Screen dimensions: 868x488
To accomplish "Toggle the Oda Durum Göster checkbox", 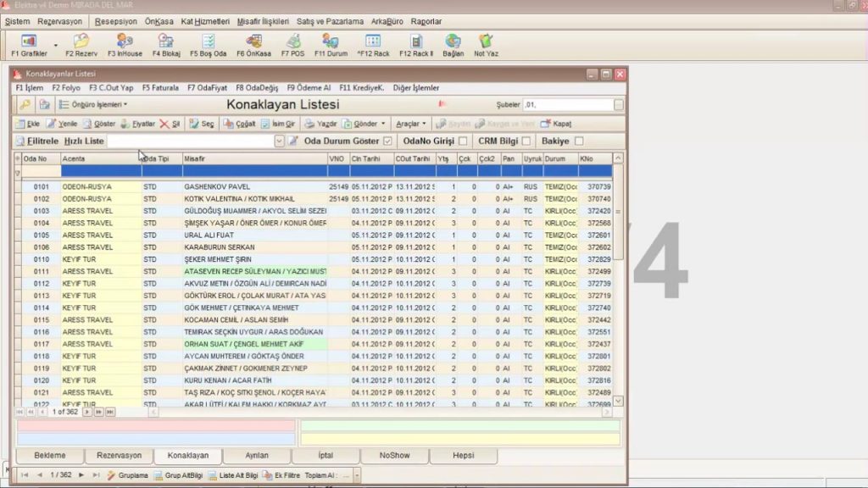I will tap(388, 141).
